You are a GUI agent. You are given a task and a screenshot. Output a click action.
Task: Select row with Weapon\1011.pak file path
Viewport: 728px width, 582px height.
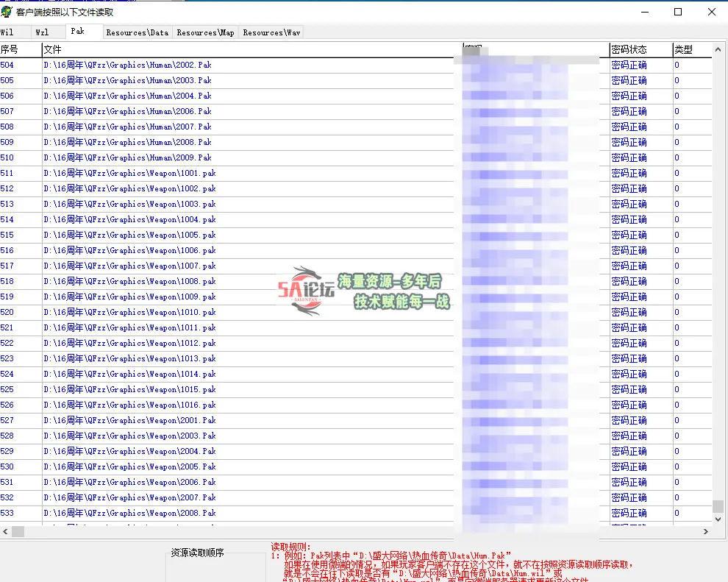[356, 327]
